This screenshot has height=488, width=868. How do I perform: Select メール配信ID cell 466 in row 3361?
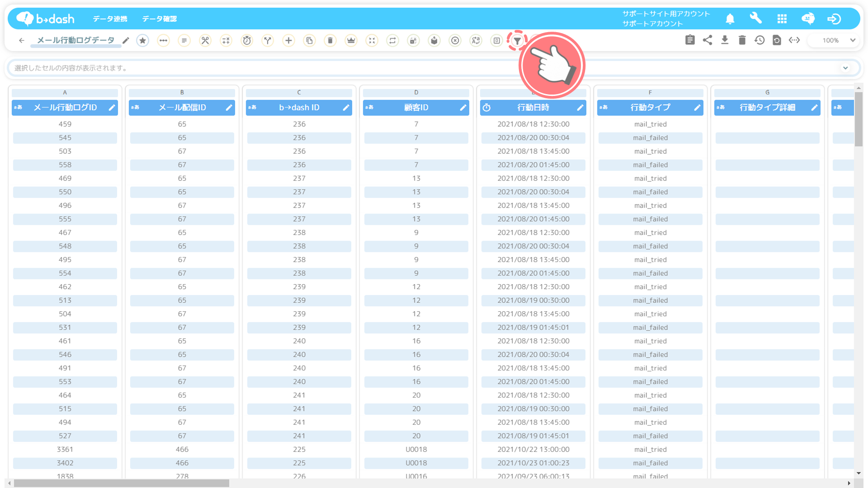[x=182, y=449]
